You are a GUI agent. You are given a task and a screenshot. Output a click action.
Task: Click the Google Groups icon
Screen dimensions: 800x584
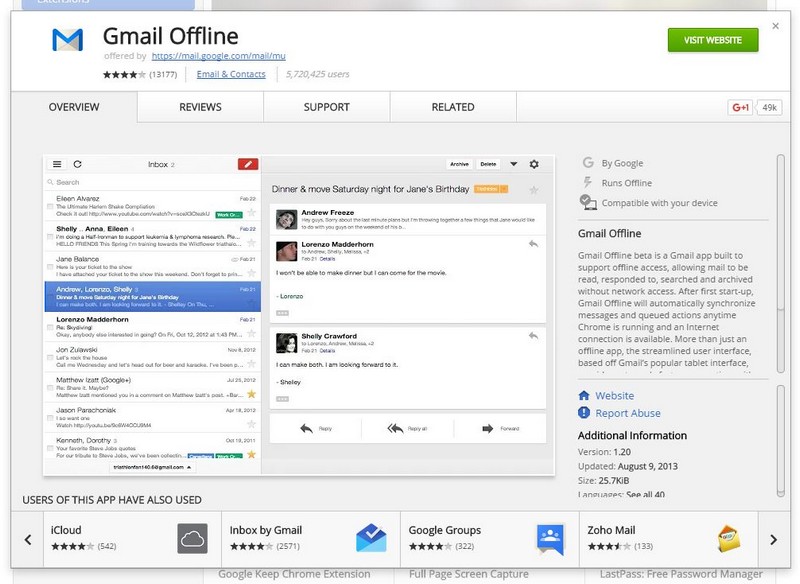[x=550, y=539]
